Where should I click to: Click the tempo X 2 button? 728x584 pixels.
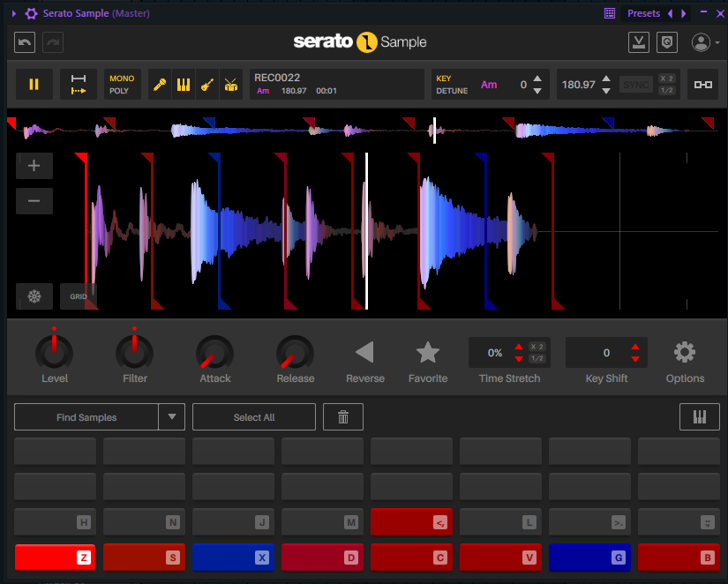point(667,79)
